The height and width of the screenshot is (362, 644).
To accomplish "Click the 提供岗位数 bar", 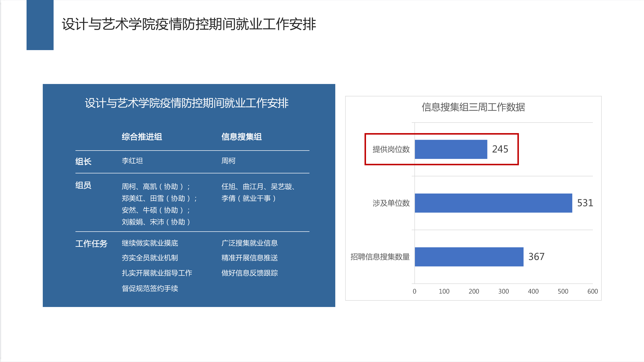I will [451, 149].
